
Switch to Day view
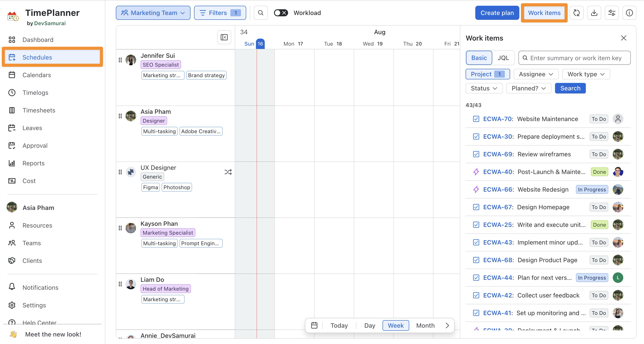pos(370,325)
